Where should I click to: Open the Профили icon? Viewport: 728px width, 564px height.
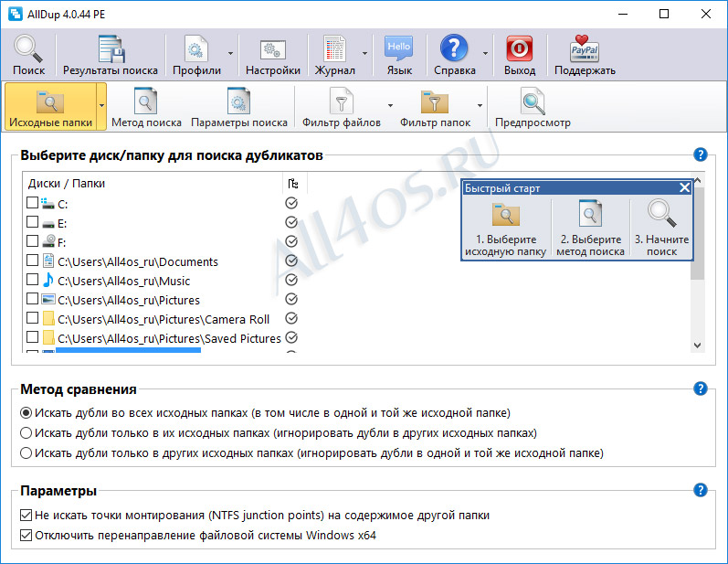(196, 48)
